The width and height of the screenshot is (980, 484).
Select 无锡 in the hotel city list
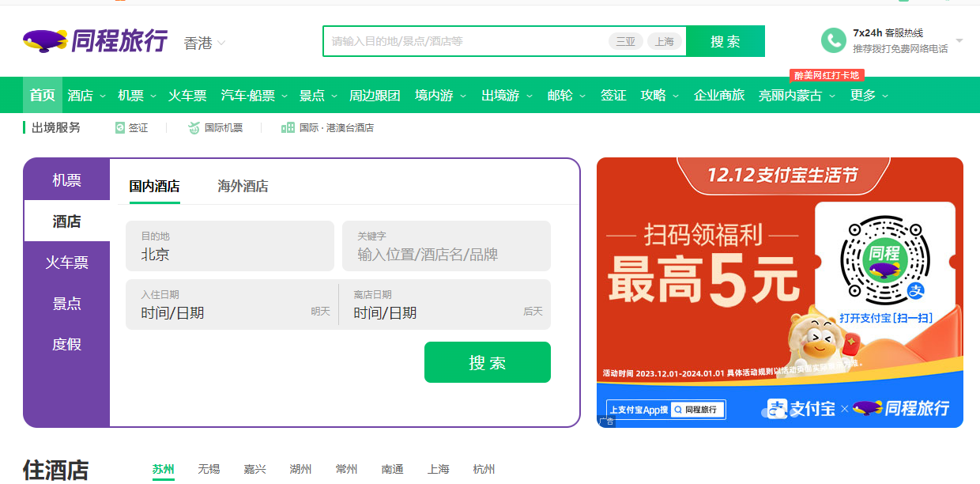pyautogui.click(x=209, y=469)
